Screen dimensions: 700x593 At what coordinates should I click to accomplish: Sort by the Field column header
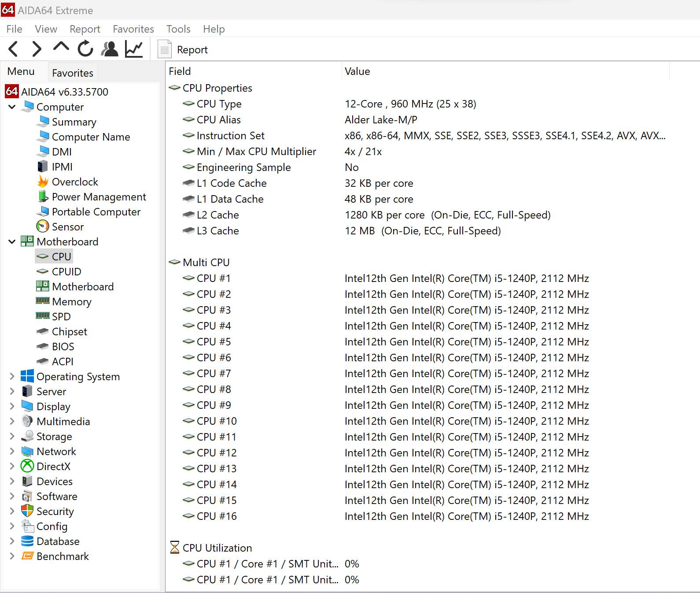254,71
